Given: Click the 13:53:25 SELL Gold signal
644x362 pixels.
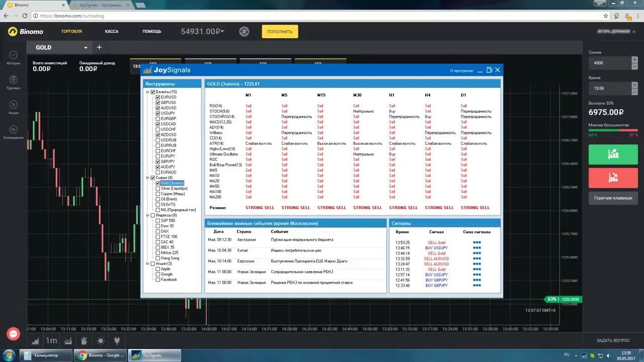Looking at the screenshot, I should [444, 242].
